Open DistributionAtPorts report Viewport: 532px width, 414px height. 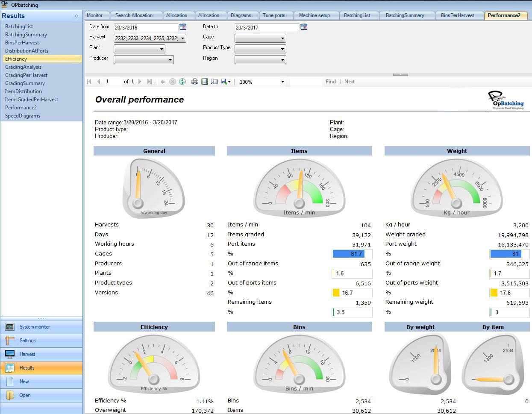click(x=26, y=51)
